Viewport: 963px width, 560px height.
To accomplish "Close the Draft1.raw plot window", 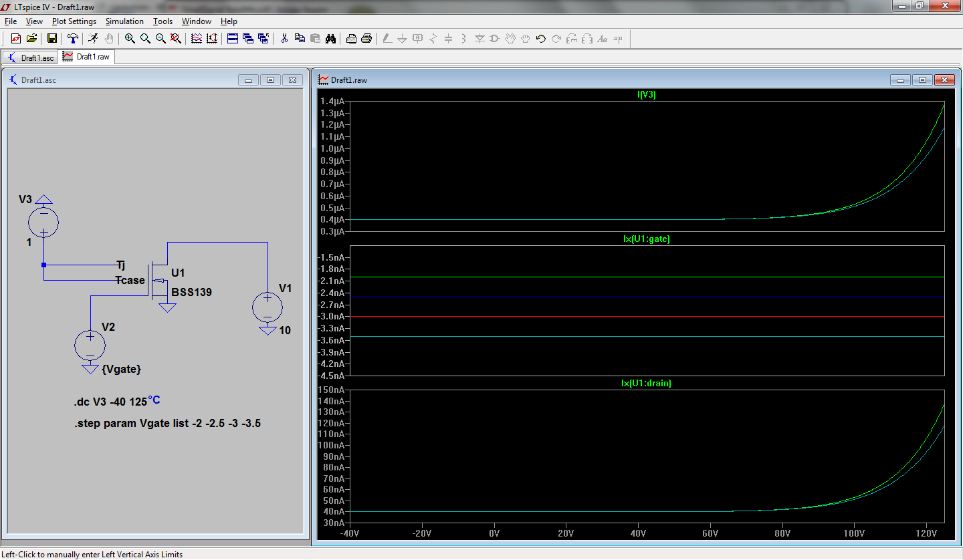I will (x=944, y=80).
